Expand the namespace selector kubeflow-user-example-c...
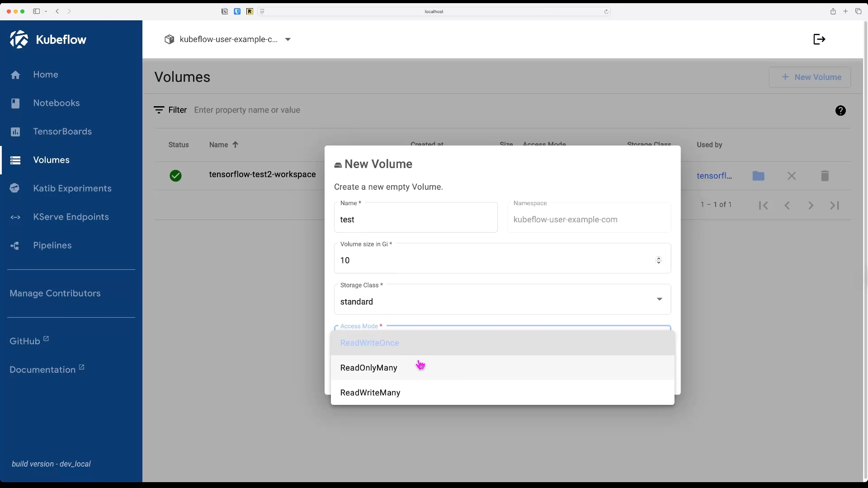Screen dimensions: 868x488 [228, 39]
